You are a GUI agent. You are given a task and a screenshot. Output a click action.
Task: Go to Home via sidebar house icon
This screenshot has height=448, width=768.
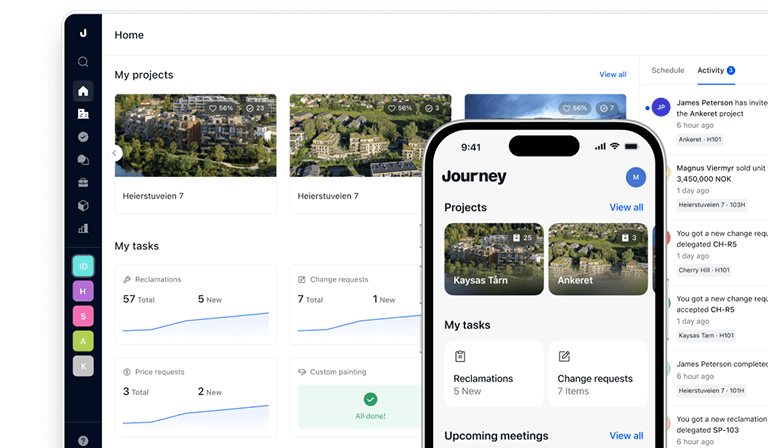pyautogui.click(x=83, y=91)
